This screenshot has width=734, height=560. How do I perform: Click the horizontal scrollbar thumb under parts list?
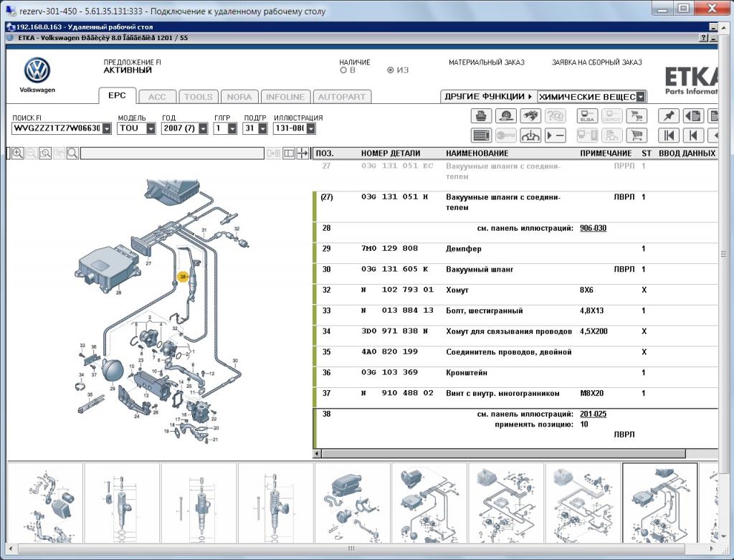[504, 453]
